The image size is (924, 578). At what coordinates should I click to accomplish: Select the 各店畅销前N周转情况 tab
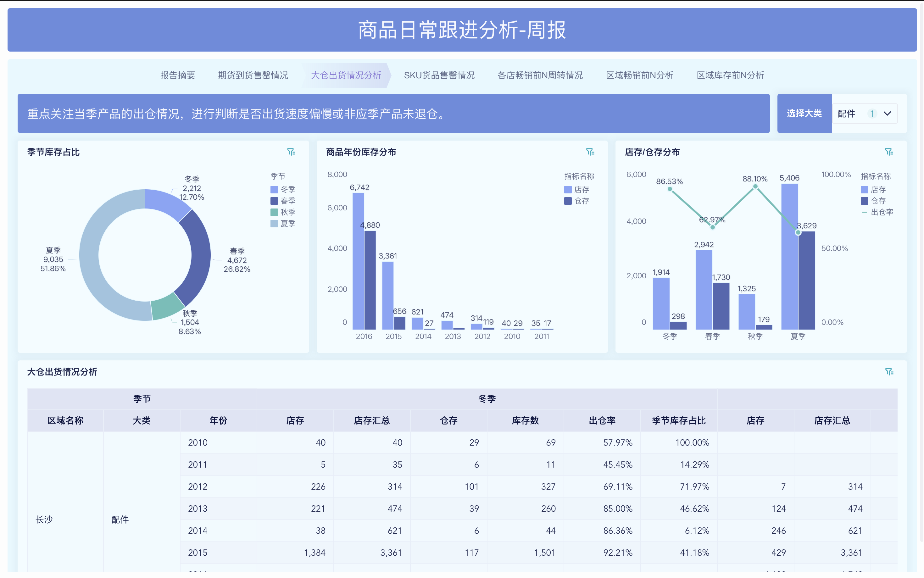pyautogui.click(x=541, y=75)
